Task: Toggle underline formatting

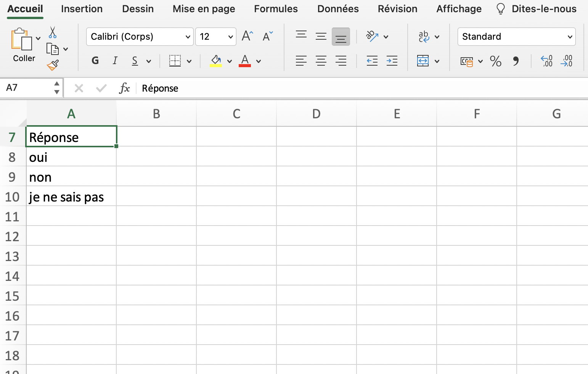Action: coord(134,61)
